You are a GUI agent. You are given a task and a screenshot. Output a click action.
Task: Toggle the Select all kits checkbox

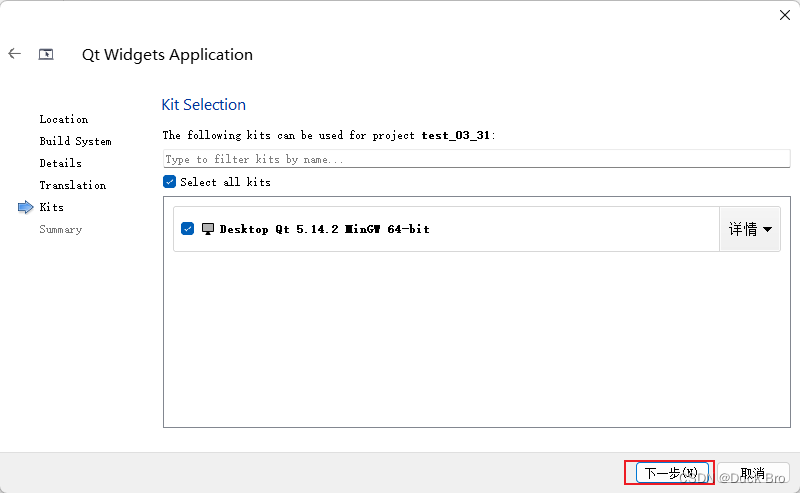(169, 182)
